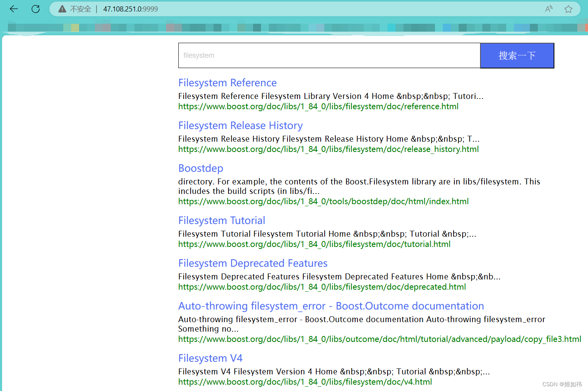Screen dimensions: 588x391
Task: Open Auto-throwing filesystem_error Boost.Outcome documentation title
Action: 331,306
